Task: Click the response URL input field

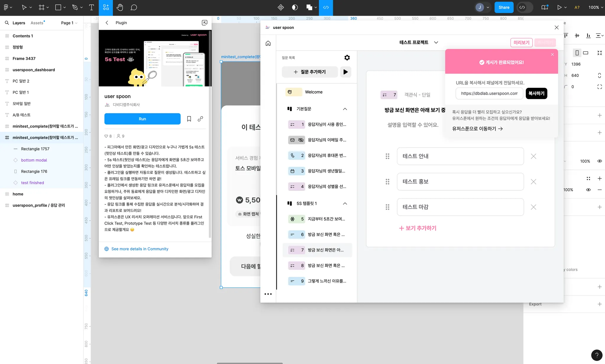Action: click(489, 93)
